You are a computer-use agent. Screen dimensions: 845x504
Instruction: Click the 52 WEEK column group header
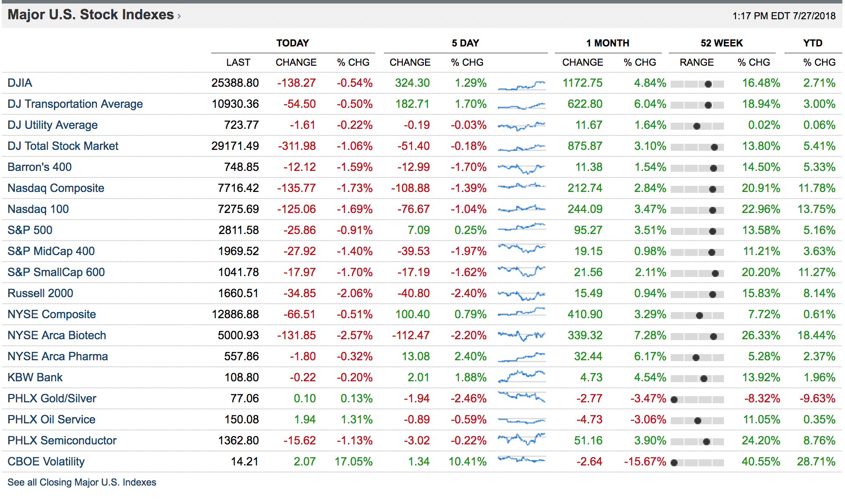click(x=722, y=43)
